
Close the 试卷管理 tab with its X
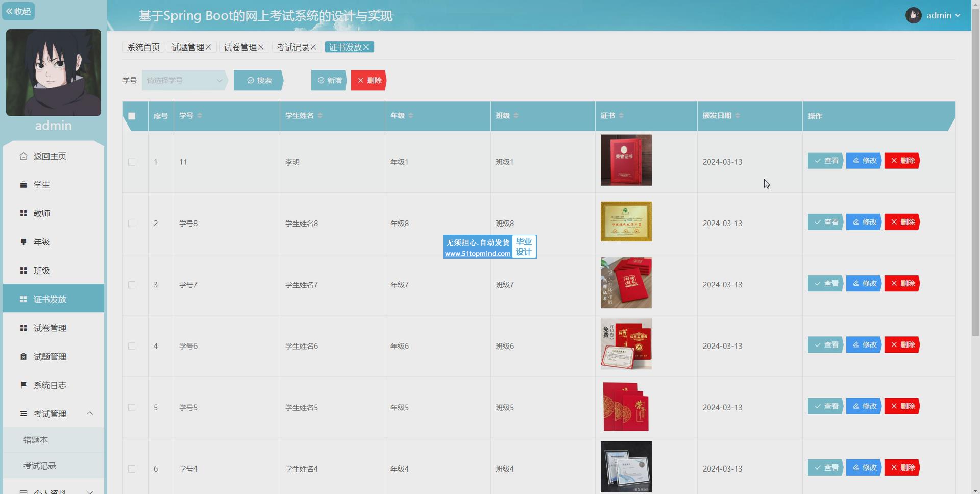tap(261, 47)
